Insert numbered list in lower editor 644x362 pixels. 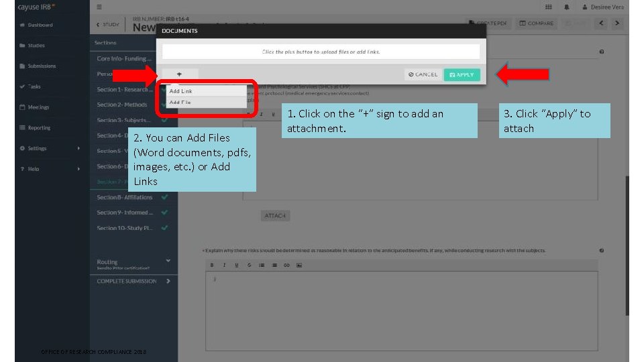coord(262,265)
